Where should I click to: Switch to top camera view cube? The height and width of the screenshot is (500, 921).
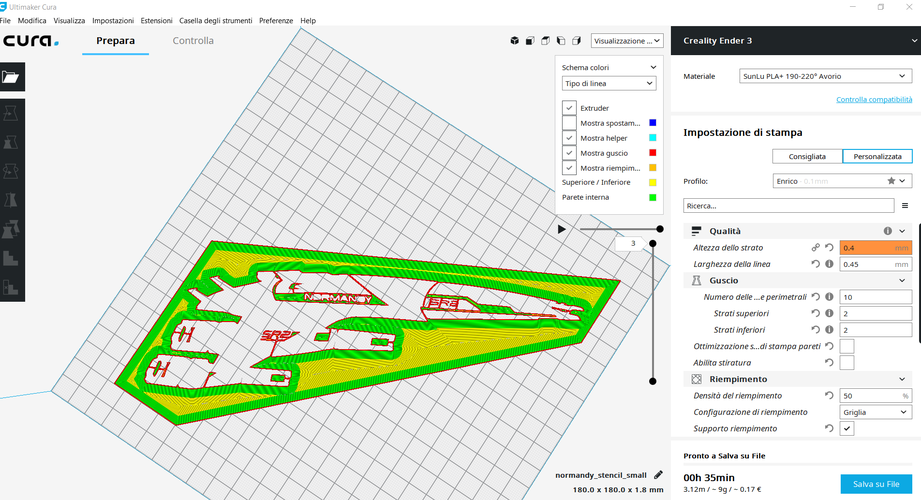546,41
